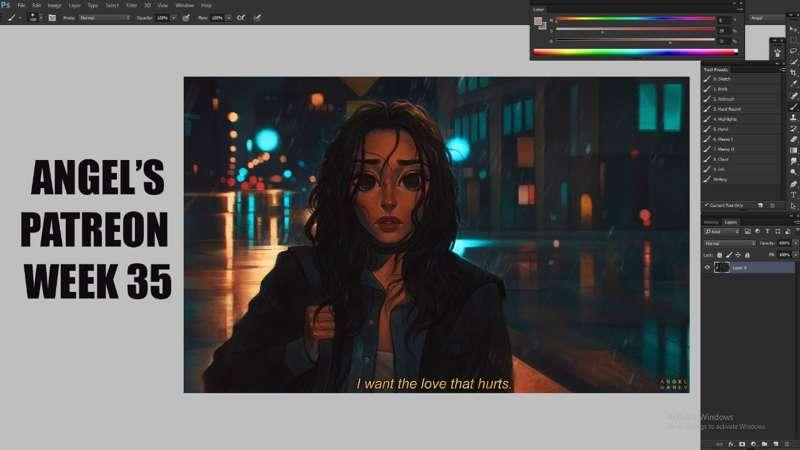Select the '2. Airbrush' tool preset

(x=741, y=99)
